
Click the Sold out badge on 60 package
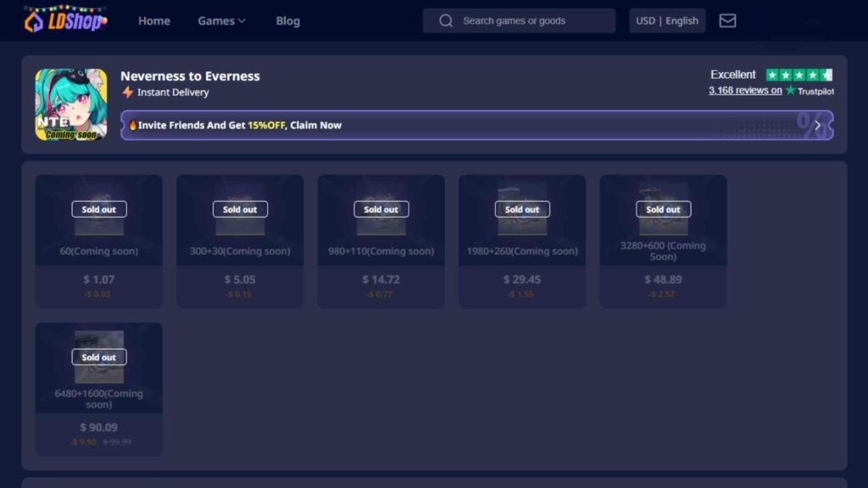point(98,209)
